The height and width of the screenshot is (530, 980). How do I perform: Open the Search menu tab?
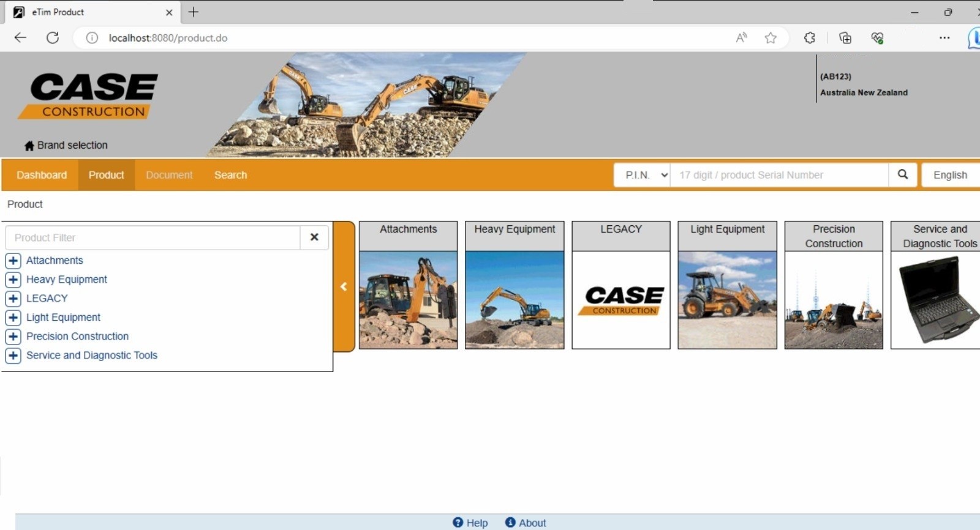pos(231,175)
